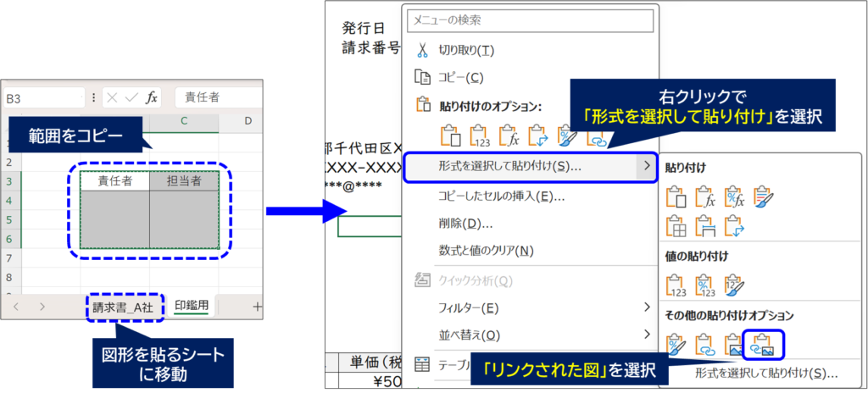The image size is (868, 393).
Task: Expand 形式を選択して貼り付け submenu arrow
Action: [x=646, y=165]
